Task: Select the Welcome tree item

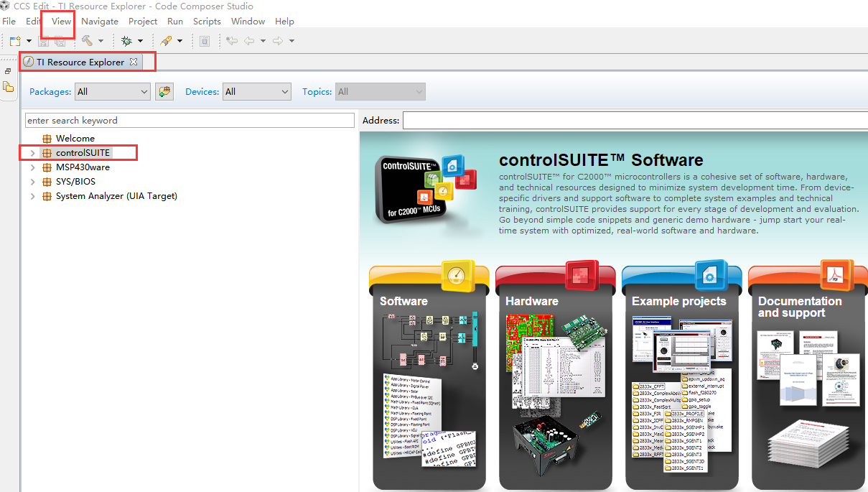Action: point(75,138)
